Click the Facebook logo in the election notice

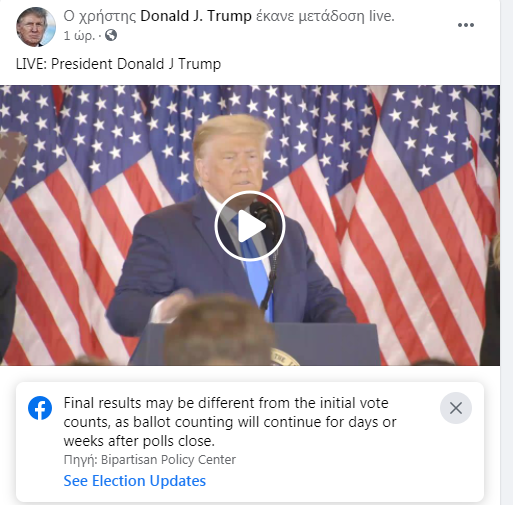(x=40, y=408)
